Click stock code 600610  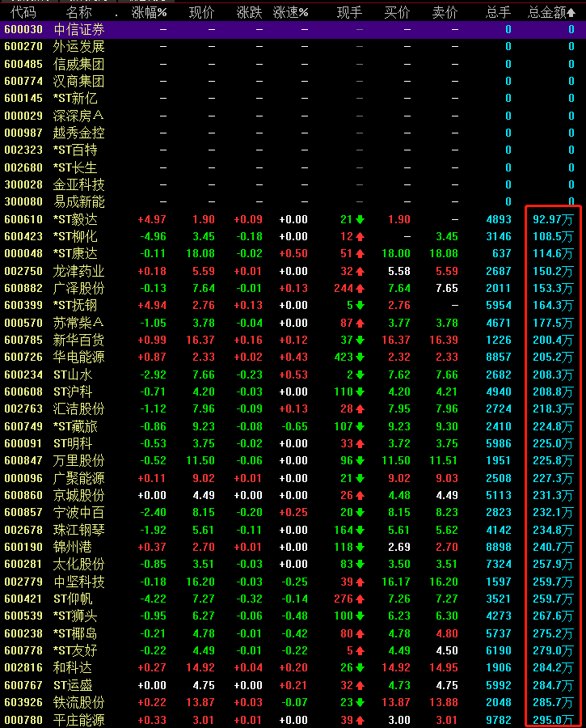pos(23,219)
